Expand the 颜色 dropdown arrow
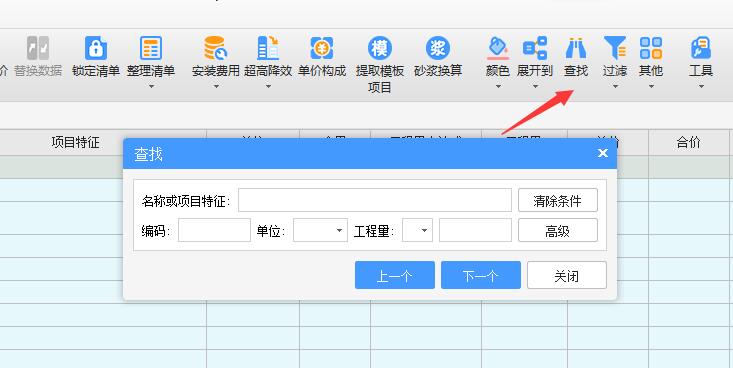Viewport: 733px width, 368px height. [497, 86]
